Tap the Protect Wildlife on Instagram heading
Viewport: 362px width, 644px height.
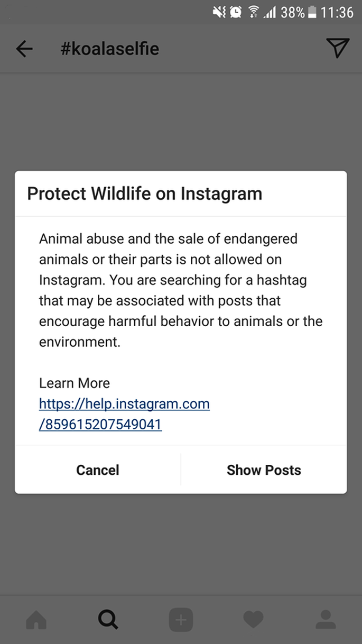click(x=144, y=194)
